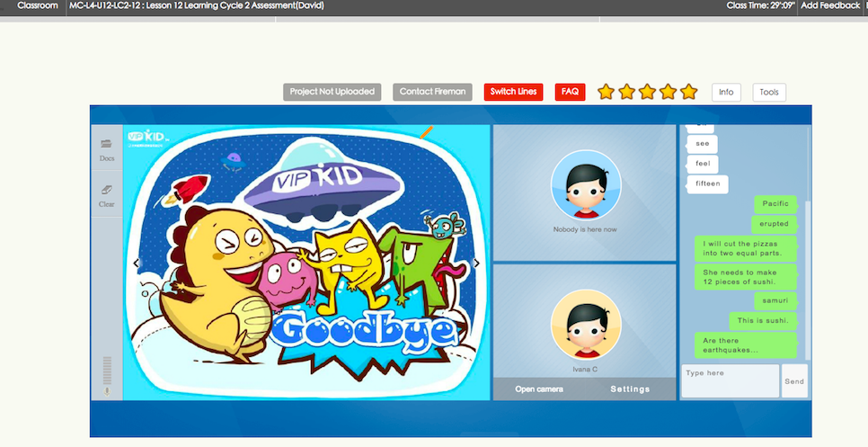The width and height of the screenshot is (868, 447).
Task: Click the 'Ivana C' name label
Action: tap(585, 370)
